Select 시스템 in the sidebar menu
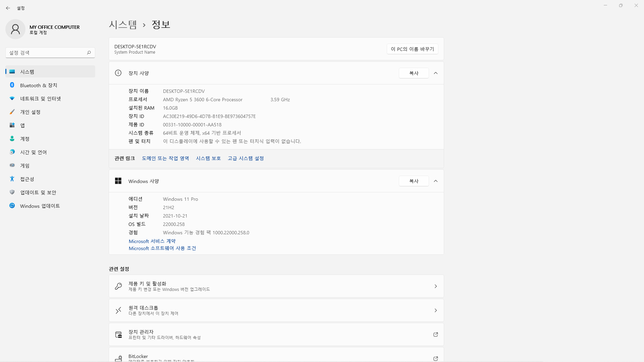This screenshot has width=644, height=362. click(x=50, y=72)
